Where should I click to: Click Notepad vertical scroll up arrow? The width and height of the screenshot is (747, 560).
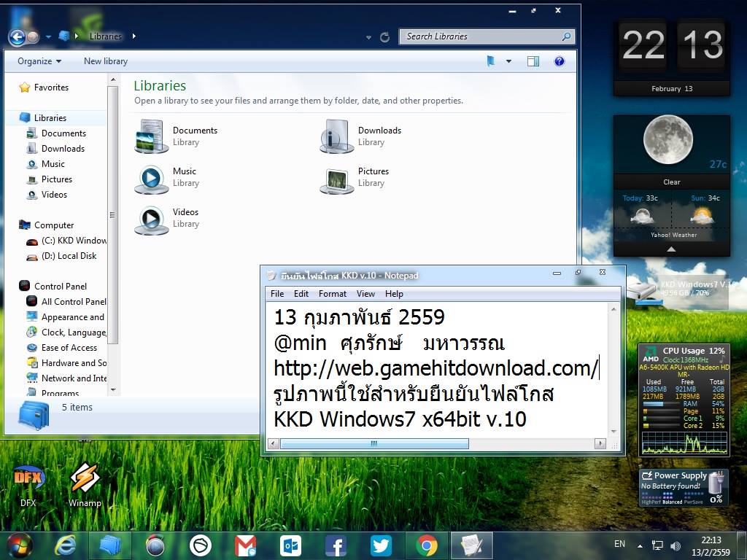point(614,309)
